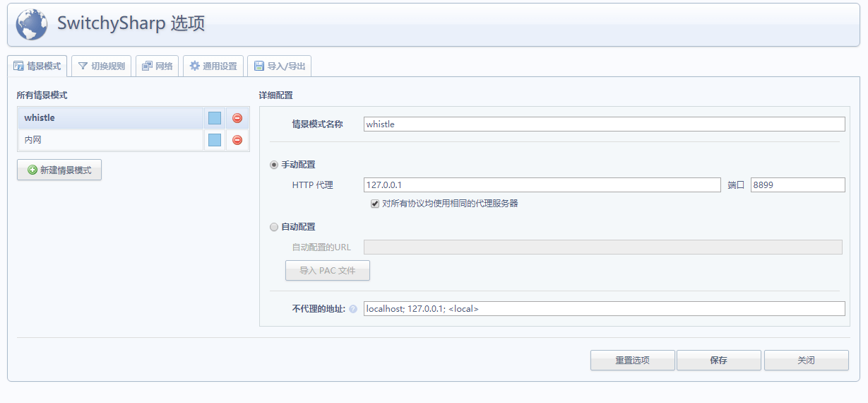868x403 pixels.
Task: Delete the 内网 profile with red icon
Action: click(237, 140)
